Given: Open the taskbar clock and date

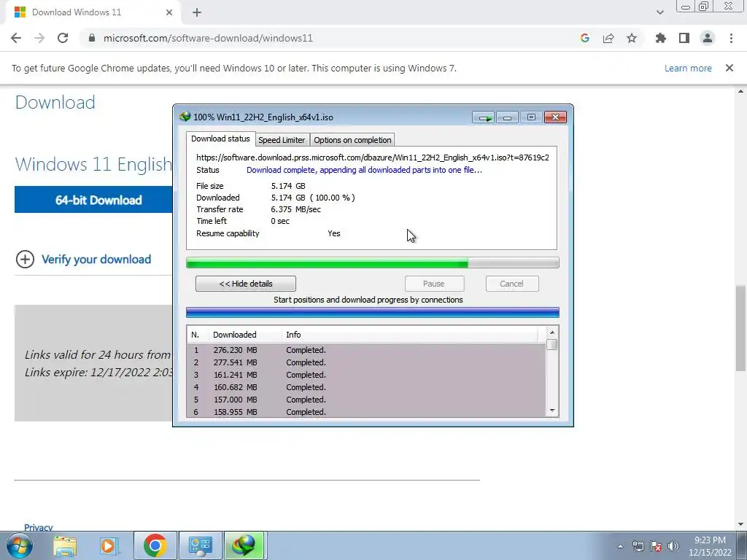Looking at the screenshot, I should point(710,546).
